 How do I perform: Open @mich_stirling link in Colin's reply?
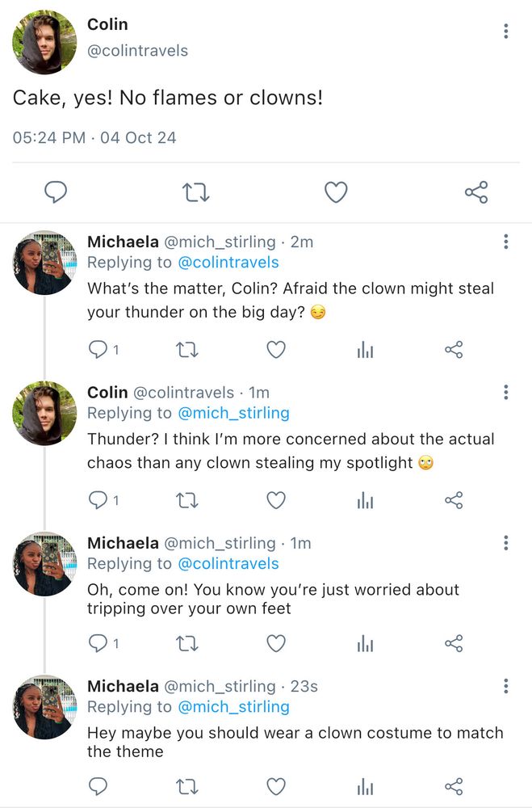click(233, 413)
